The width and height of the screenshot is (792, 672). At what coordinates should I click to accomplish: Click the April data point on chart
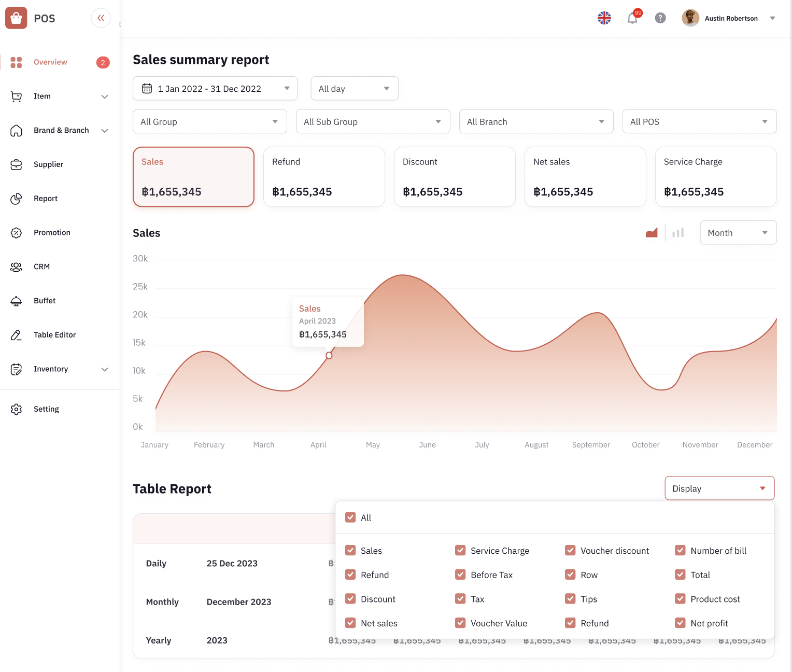click(x=329, y=356)
